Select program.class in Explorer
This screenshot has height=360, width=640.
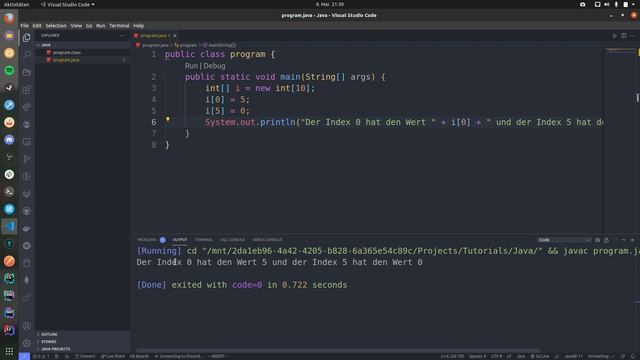(67, 52)
